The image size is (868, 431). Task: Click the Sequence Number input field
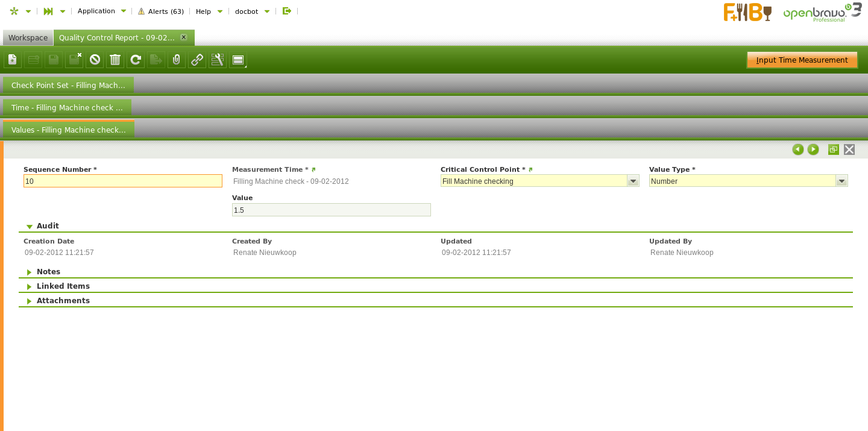pos(123,181)
